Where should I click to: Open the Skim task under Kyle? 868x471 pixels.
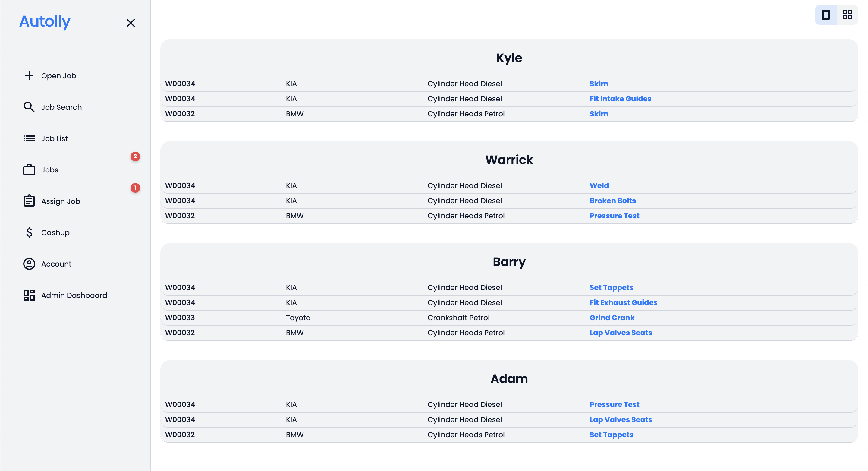(x=599, y=83)
